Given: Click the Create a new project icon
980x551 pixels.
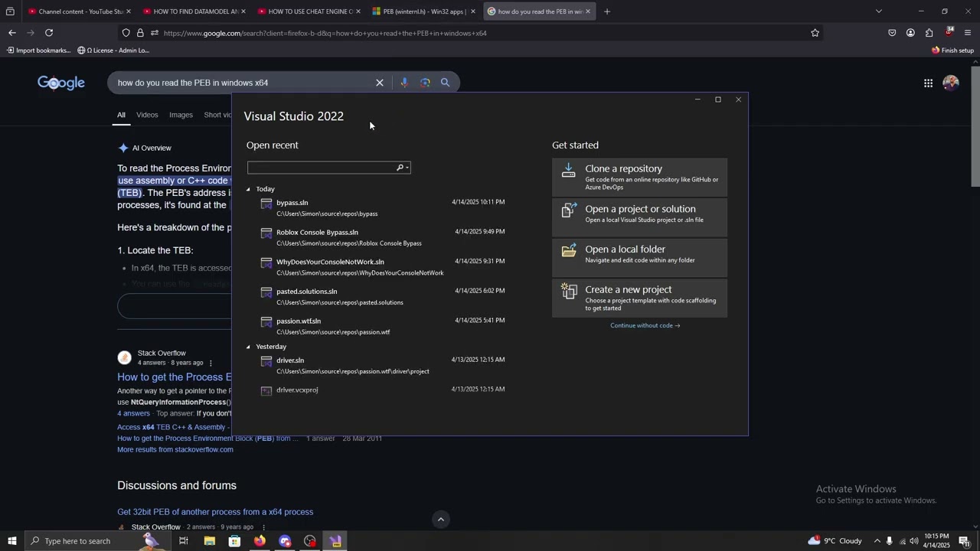Looking at the screenshot, I should 569,291.
